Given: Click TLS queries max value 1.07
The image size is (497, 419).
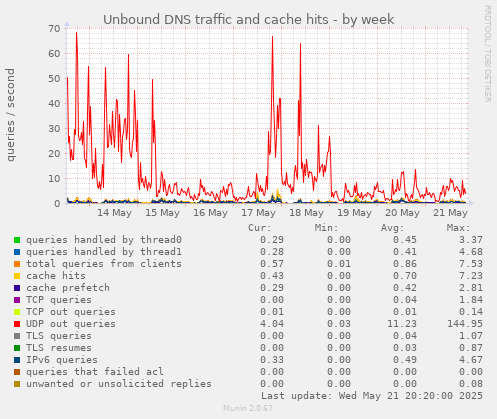Looking at the screenshot, I should (471, 336).
